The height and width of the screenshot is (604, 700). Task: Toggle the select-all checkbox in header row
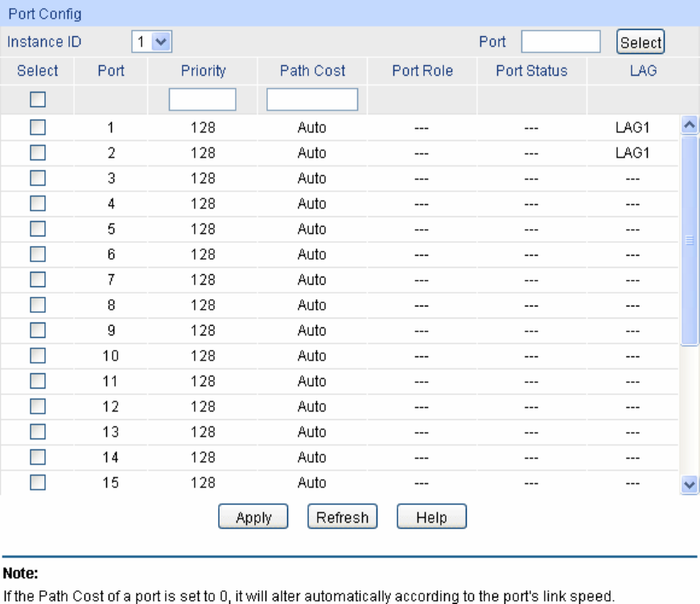pos(38,100)
